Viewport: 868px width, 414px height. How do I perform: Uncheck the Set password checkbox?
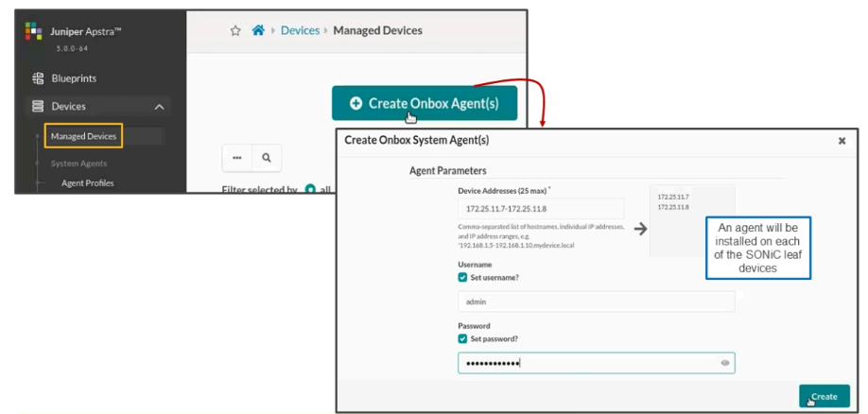pyautogui.click(x=462, y=338)
